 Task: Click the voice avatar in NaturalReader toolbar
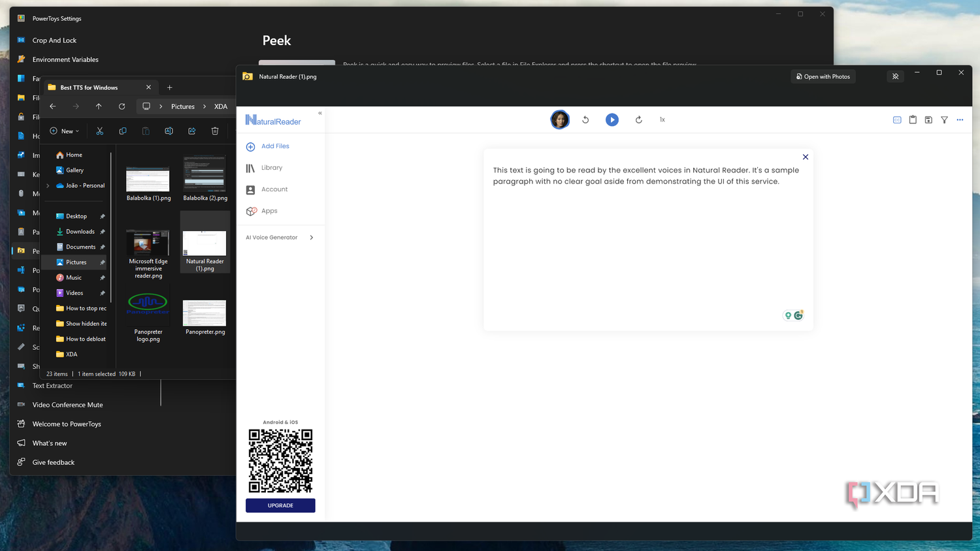point(560,119)
